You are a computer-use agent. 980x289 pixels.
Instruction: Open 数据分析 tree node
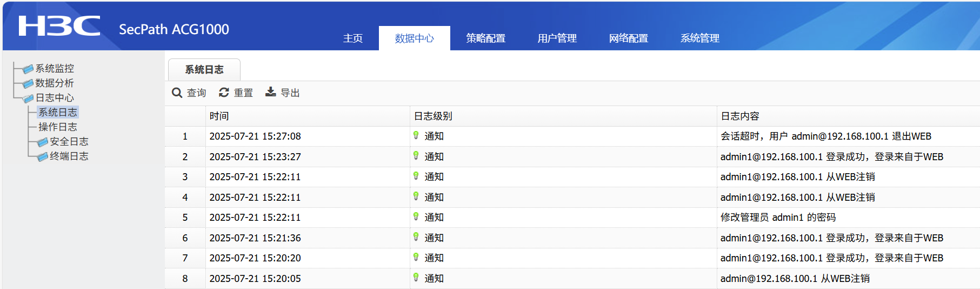tap(55, 83)
